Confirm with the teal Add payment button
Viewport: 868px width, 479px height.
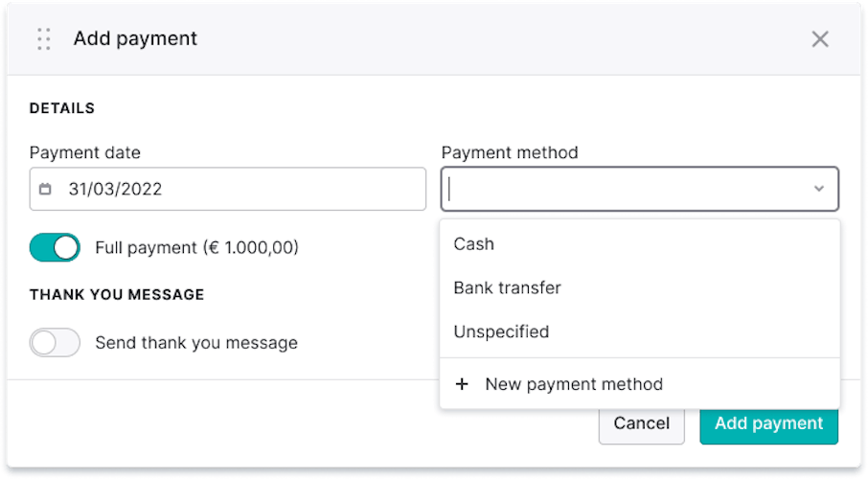coord(768,423)
